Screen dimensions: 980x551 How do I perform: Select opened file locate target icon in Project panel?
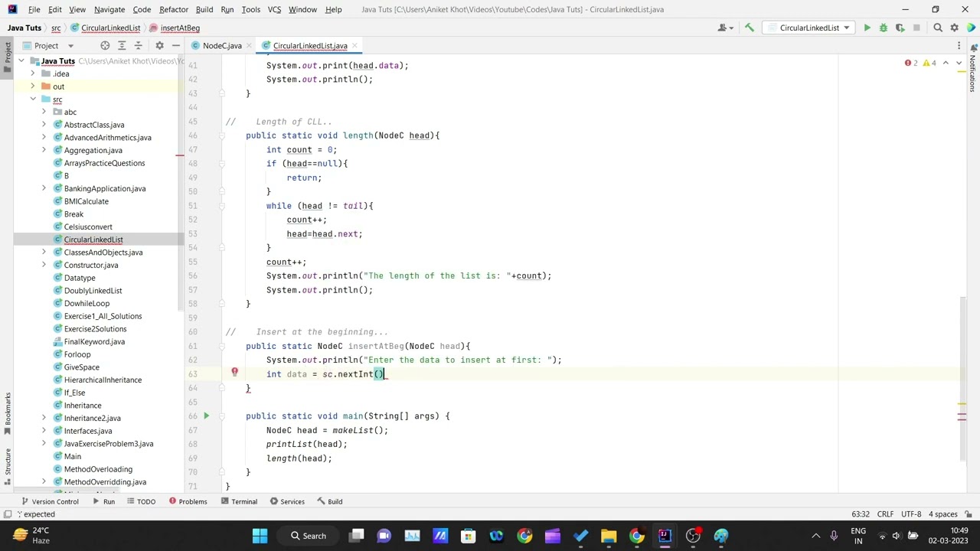click(x=105, y=46)
